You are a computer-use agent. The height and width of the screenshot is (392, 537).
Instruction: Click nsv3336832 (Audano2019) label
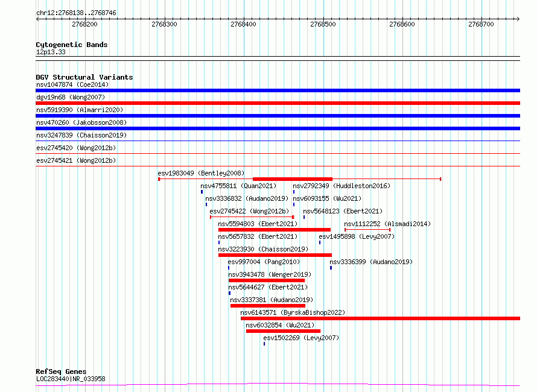(247, 198)
